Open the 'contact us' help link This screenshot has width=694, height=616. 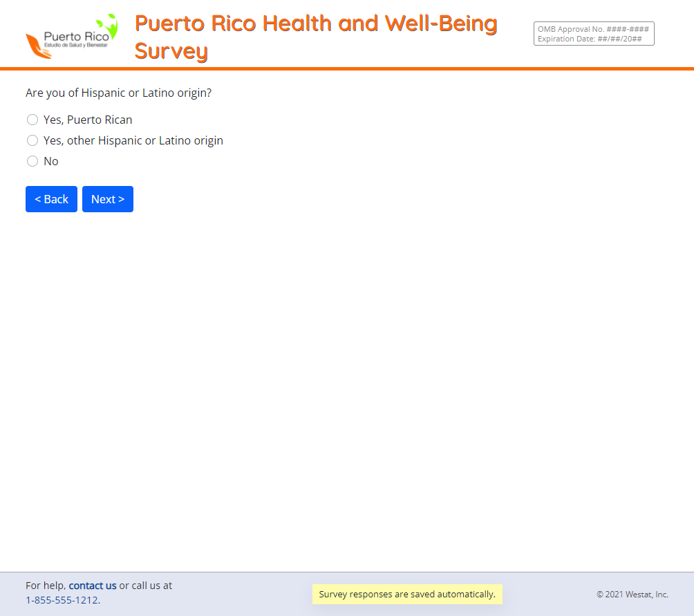click(x=93, y=586)
